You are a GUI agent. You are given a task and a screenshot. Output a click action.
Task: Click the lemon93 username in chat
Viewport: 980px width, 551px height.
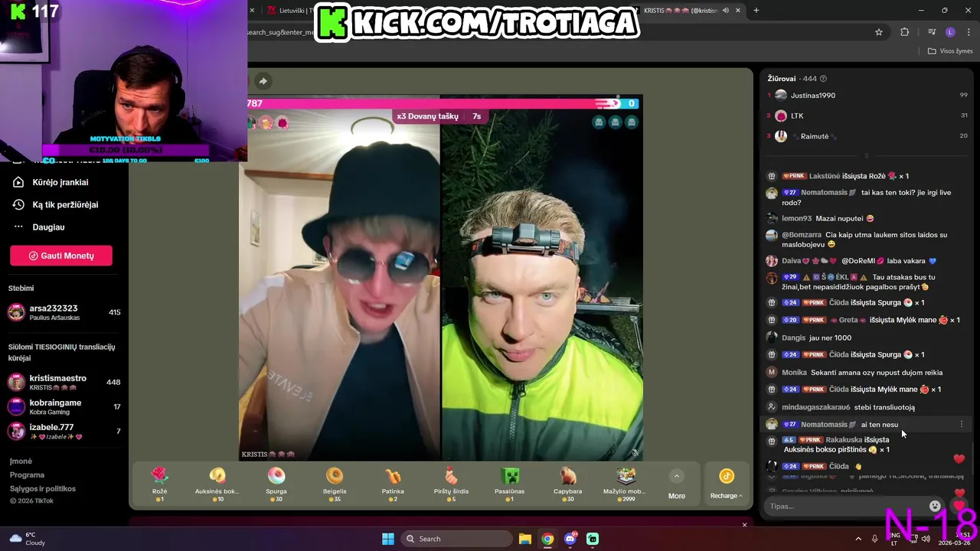tap(796, 218)
